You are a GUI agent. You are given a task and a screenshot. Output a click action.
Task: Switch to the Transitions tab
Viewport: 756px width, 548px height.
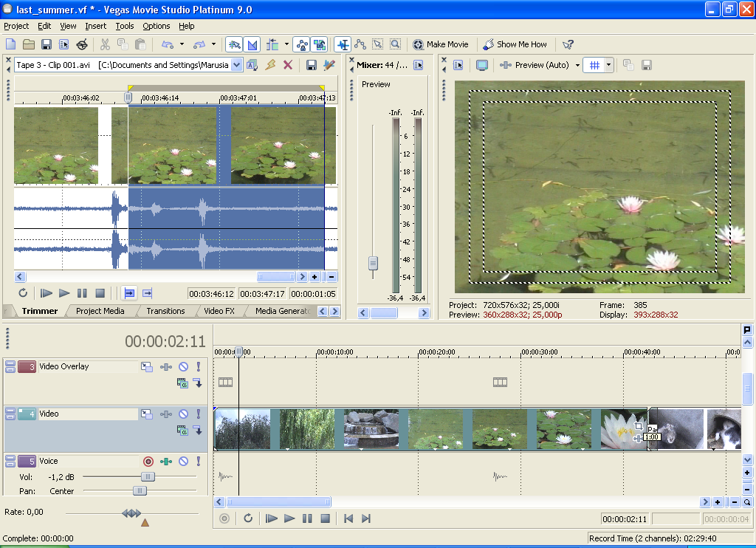(x=165, y=311)
